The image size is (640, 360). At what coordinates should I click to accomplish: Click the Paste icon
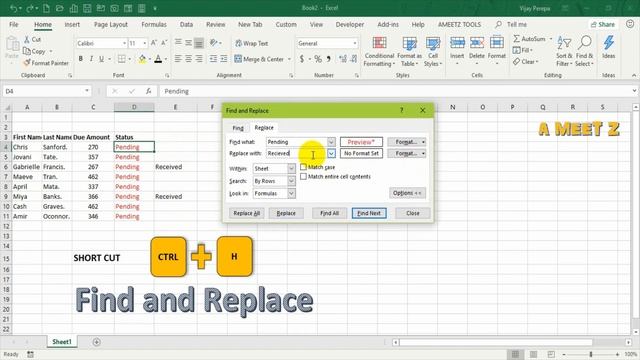point(12,44)
